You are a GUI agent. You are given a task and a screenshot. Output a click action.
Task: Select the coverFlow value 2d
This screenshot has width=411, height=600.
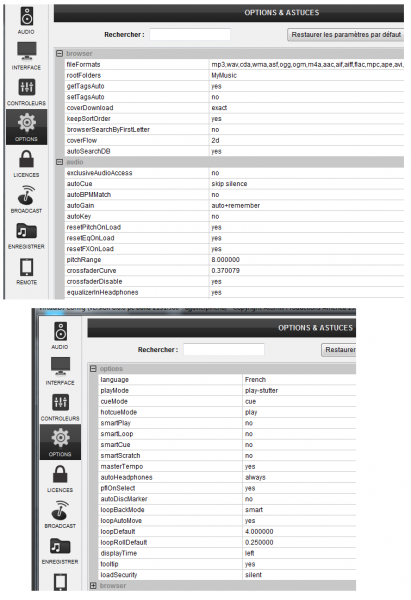coord(215,140)
